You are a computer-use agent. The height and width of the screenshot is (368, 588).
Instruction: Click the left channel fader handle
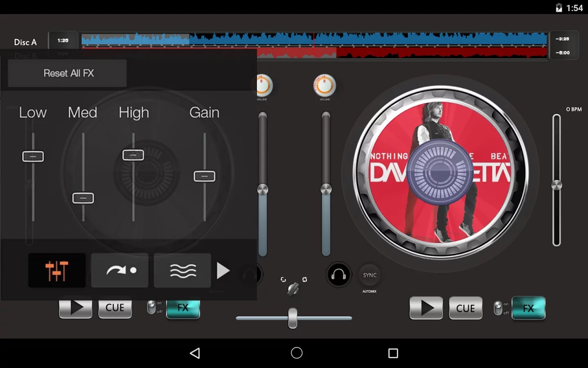coord(263,189)
